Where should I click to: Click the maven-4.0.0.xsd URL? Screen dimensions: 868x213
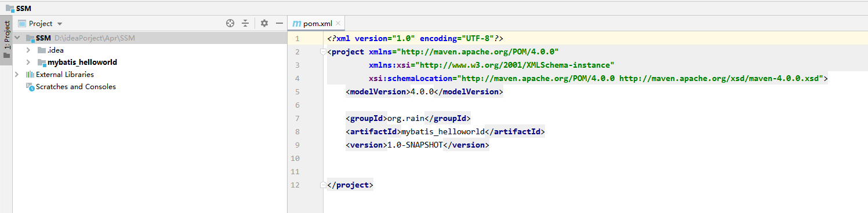click(x=719, y=78)
